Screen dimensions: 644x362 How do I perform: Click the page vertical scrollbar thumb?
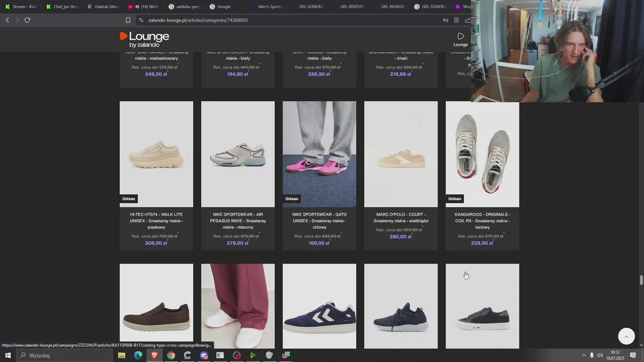pos(641,280)
